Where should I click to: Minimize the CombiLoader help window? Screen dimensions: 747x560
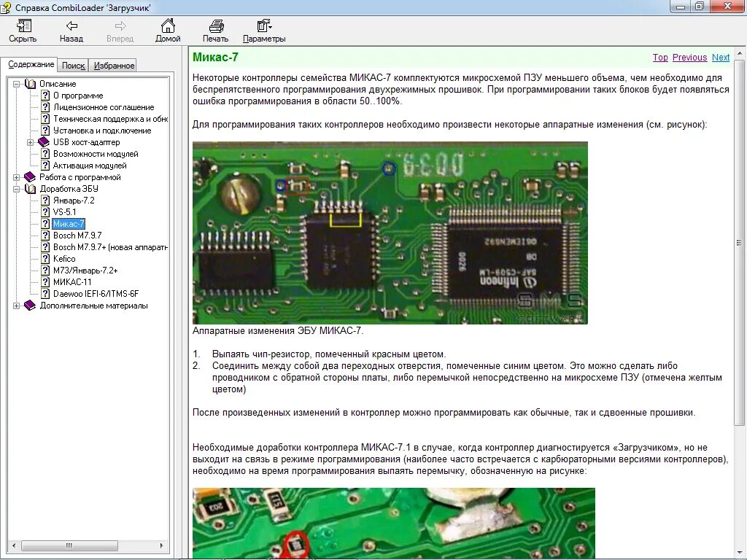coord(681,6)
